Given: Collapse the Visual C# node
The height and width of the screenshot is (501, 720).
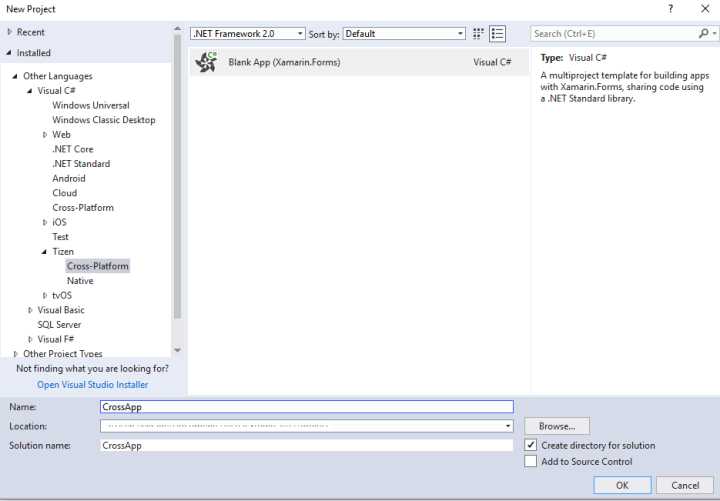Looking at the screenshot, I should 30,91.
